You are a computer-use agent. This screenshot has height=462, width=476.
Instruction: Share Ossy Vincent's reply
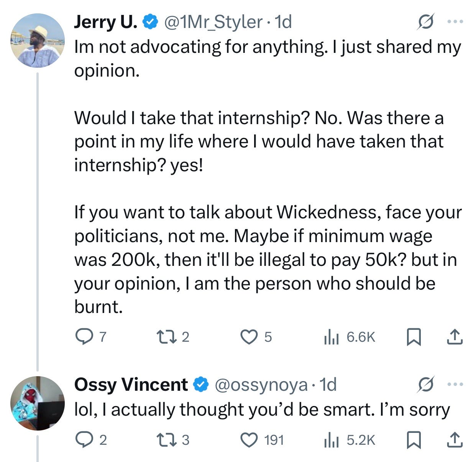455,440
